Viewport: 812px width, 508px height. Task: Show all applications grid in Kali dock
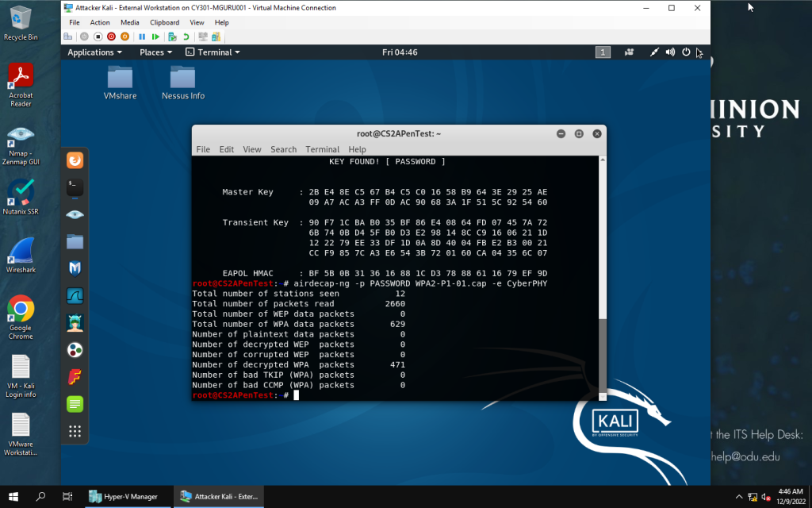pos(75,431)
